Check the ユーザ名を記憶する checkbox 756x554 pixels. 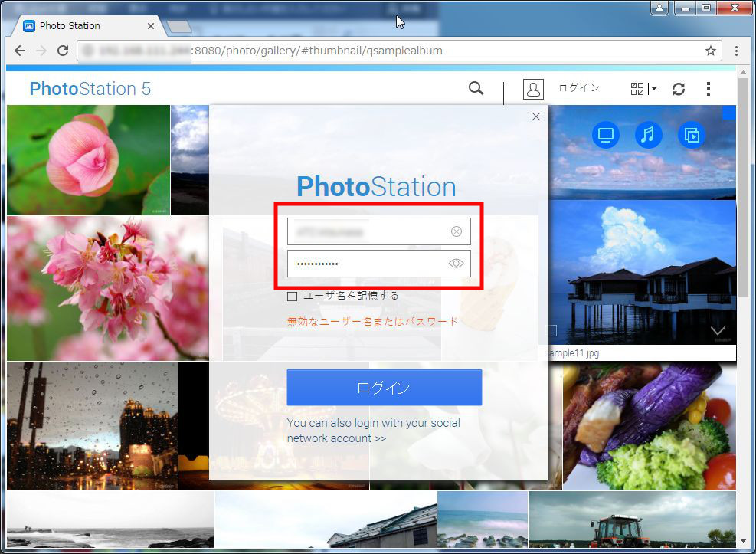(292, 296)
